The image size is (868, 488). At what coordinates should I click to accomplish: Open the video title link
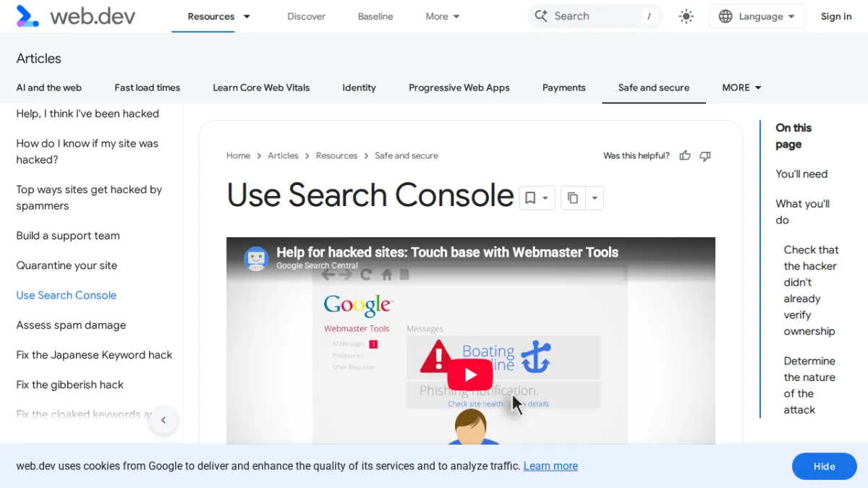[447, 252]
